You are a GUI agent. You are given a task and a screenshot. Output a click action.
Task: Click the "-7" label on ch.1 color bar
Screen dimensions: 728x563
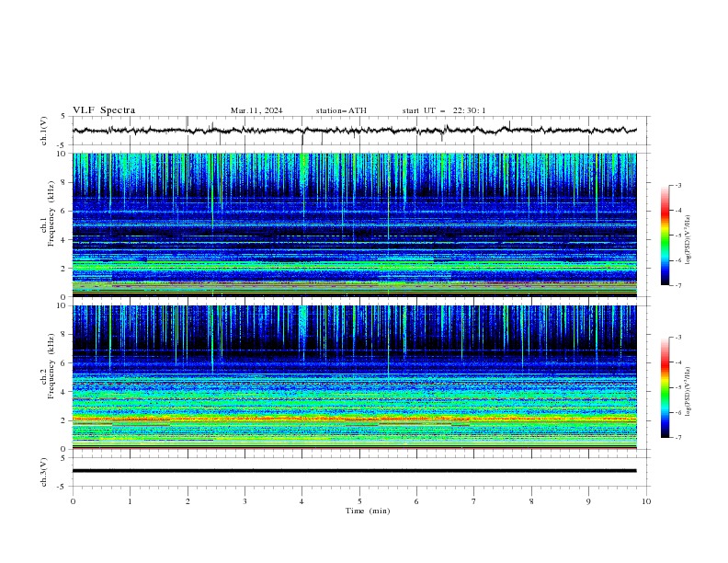coord(677,285)
